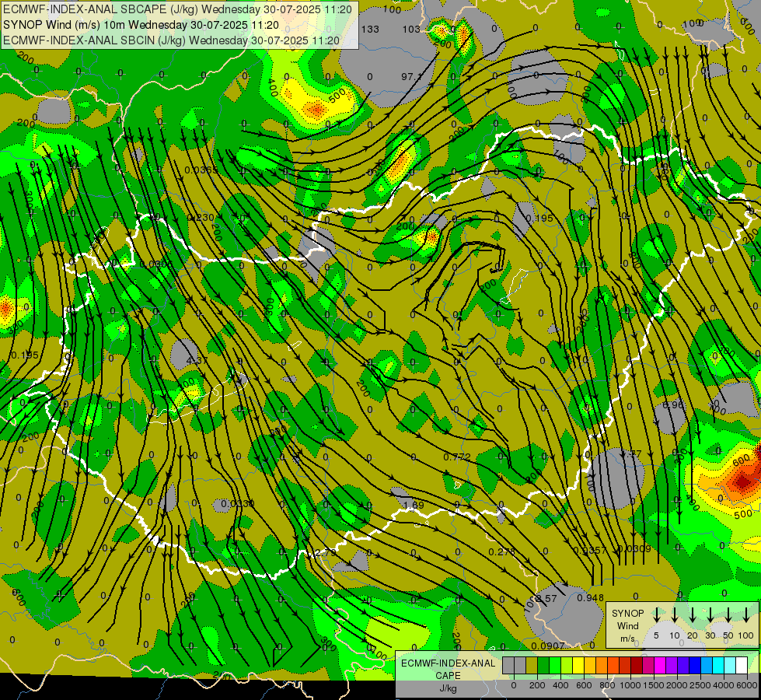Click the 1000 tick label on colorbar
Screen dimensions: 761x700
tap(630, 685)
